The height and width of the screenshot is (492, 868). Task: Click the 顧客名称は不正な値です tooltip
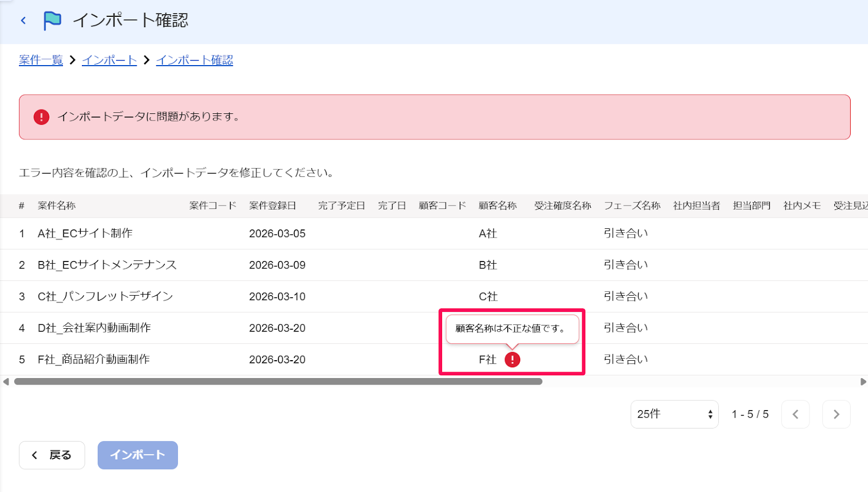(x=512, y=329)
